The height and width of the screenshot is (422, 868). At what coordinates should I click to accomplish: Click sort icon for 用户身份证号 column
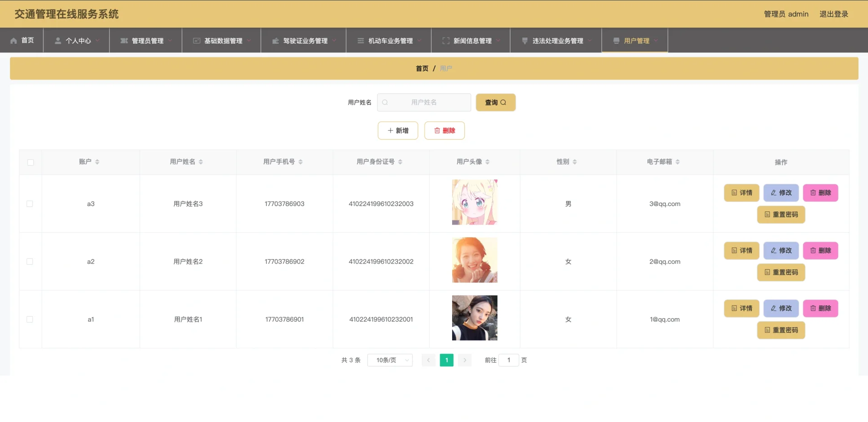click(x=400, y=162)
